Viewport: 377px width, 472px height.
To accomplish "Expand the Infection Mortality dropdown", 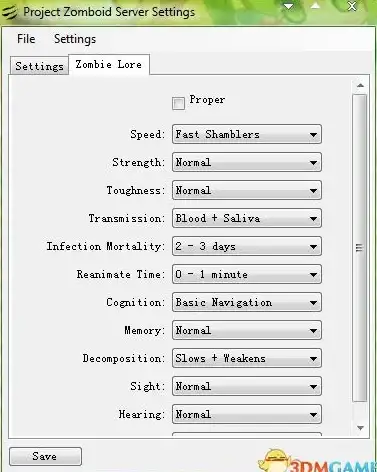I will (247, 246).
